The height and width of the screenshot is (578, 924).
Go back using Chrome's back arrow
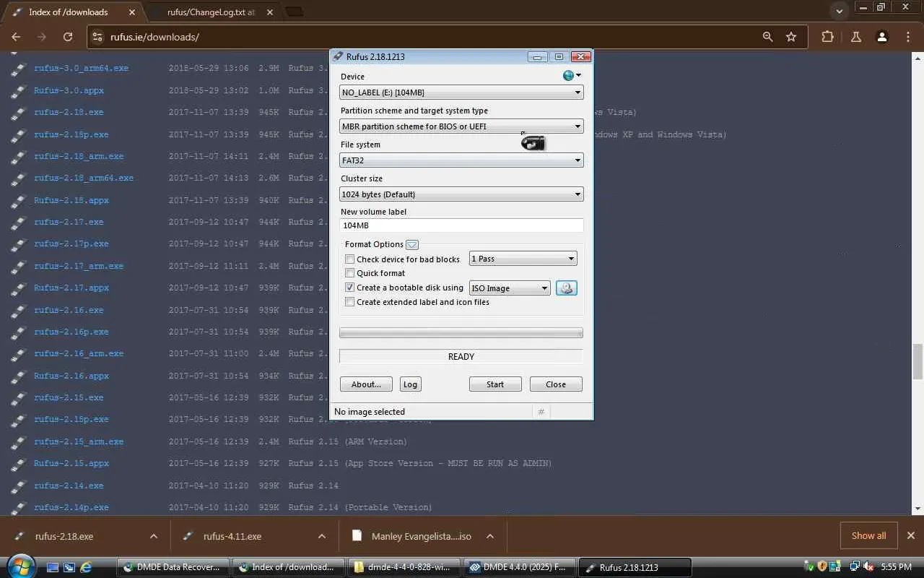16,37
